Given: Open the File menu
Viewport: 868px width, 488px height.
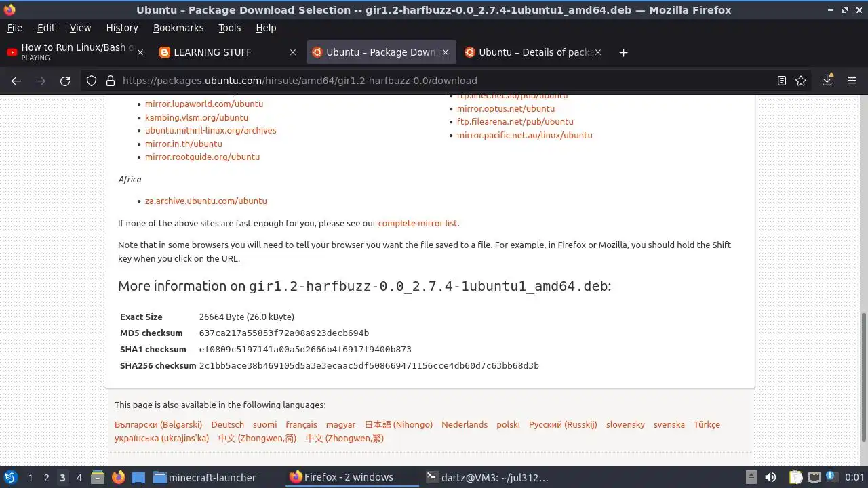Looking at the screenshot, I should 14,28.
